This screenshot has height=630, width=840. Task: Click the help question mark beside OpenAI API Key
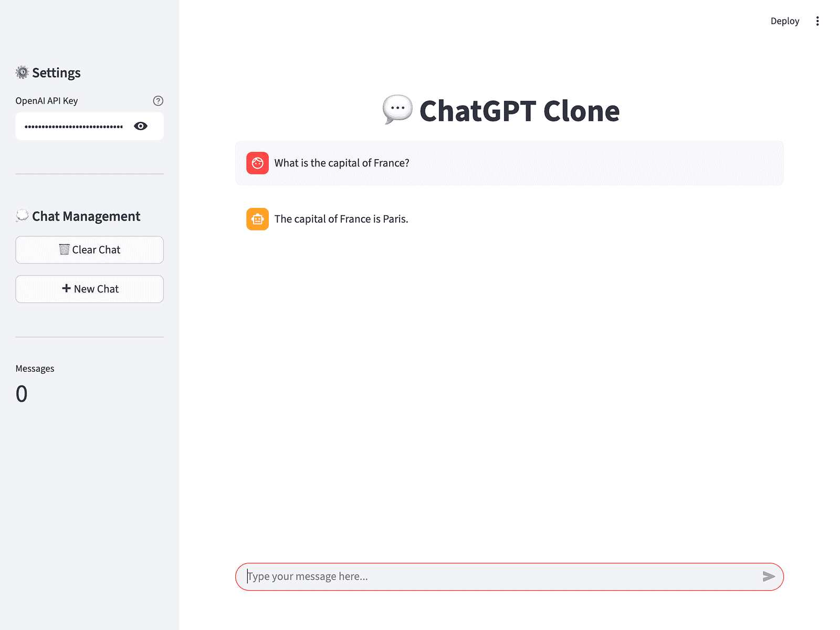pos(158,100)
